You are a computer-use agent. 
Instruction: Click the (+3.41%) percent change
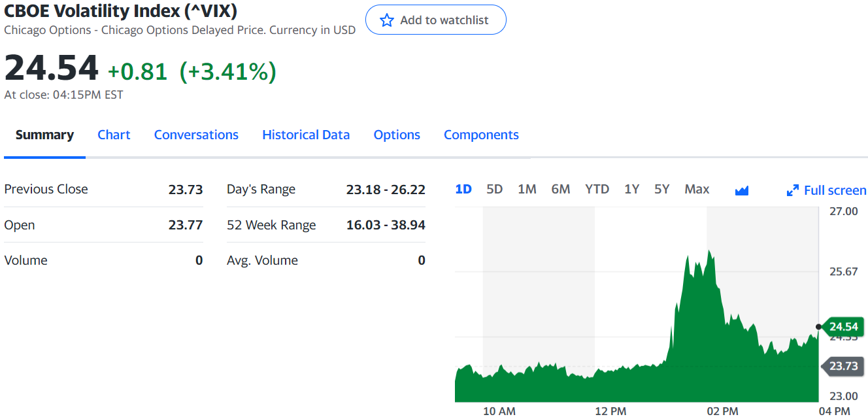(x=227, y=71)
